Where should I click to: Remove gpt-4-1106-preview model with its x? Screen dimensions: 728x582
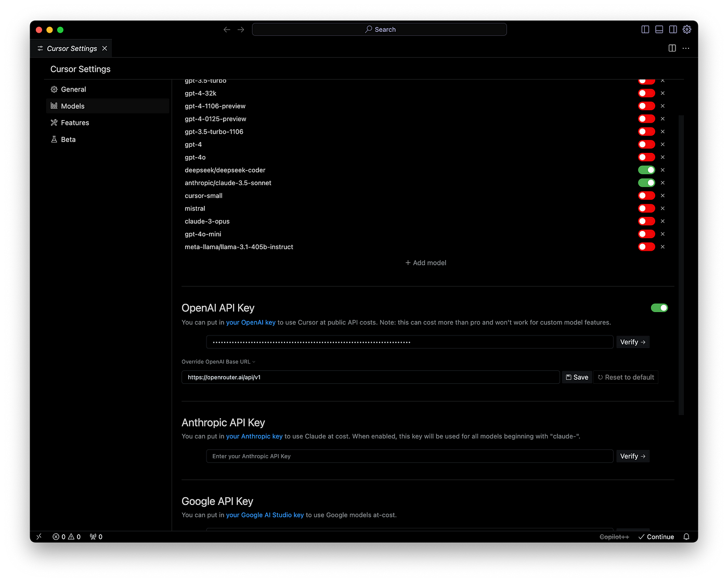pos(662,106)
